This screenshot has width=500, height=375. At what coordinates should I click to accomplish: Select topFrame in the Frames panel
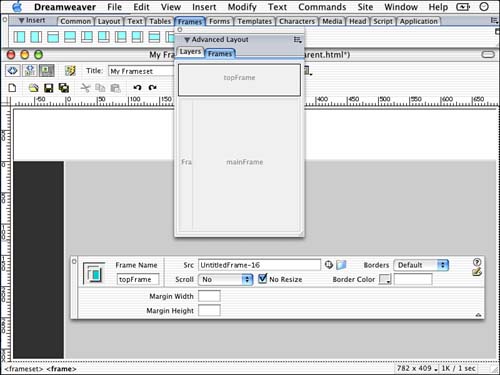point(239,80)
